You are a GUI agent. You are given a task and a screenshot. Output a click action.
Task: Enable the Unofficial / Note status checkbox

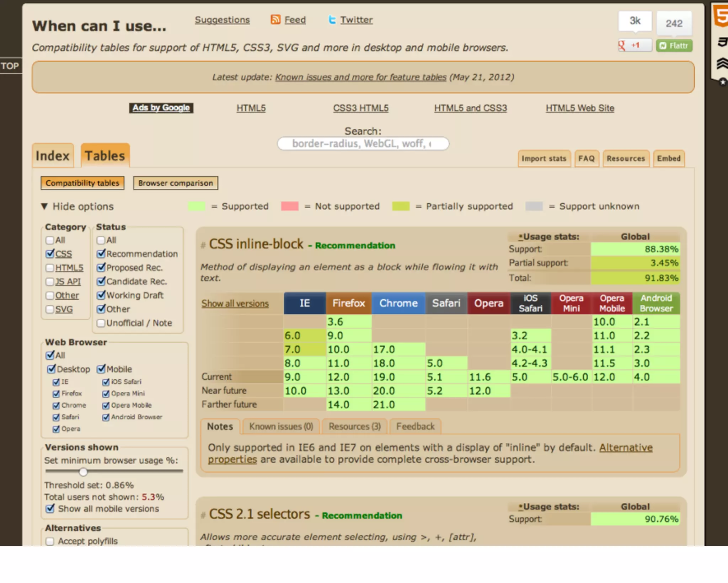point(101,323)
